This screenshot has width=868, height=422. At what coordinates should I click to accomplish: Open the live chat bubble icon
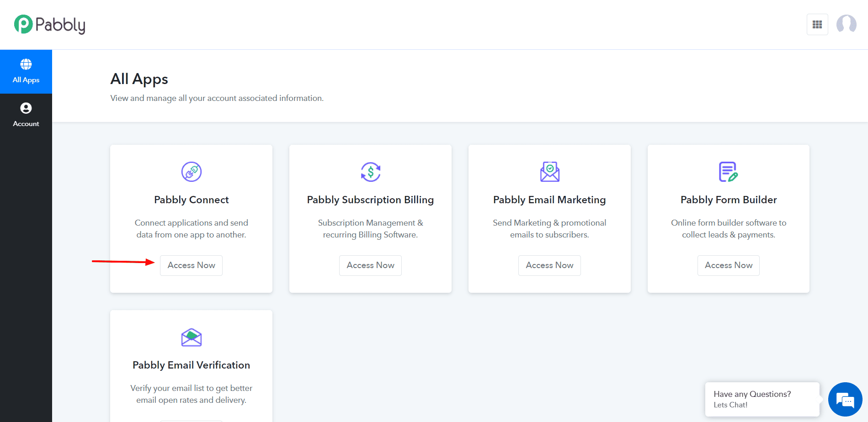click(845, 400)
